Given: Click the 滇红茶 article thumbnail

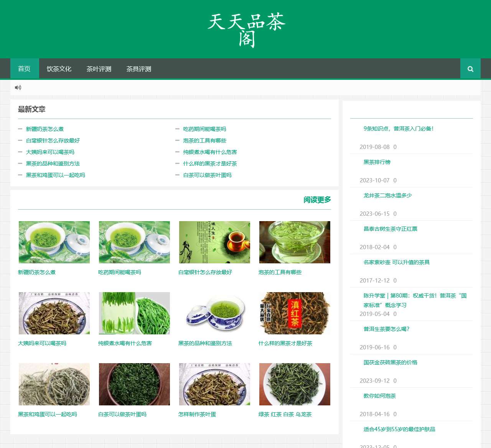Looking at the screenshot, I should 294,313.
